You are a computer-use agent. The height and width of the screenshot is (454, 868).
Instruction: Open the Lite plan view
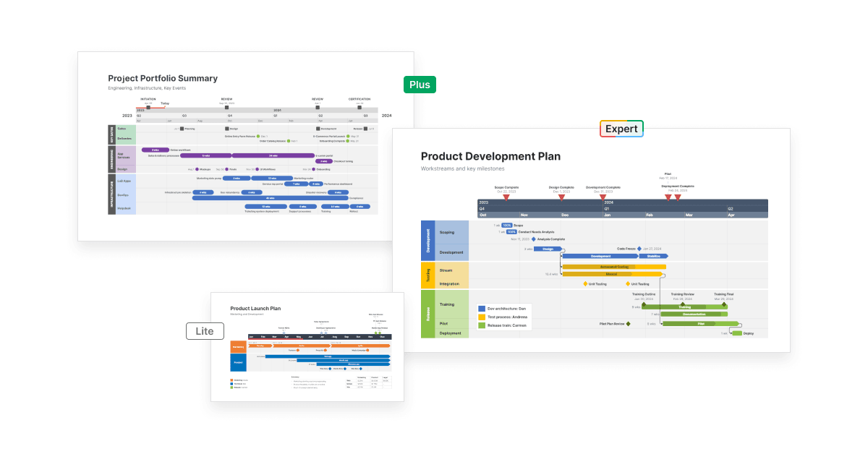(x=205, y=330)
